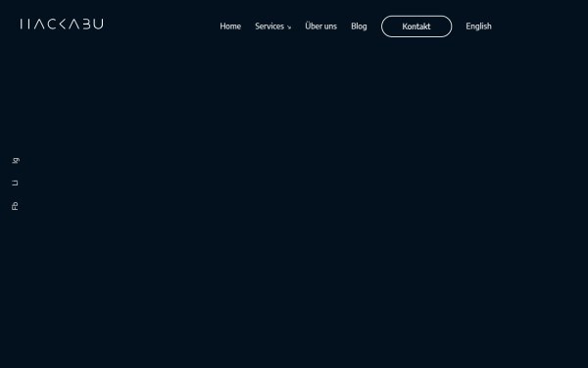Viewport: 588px width, 368px height.
Task: Switch language to English
Action: tap(478, 26)
